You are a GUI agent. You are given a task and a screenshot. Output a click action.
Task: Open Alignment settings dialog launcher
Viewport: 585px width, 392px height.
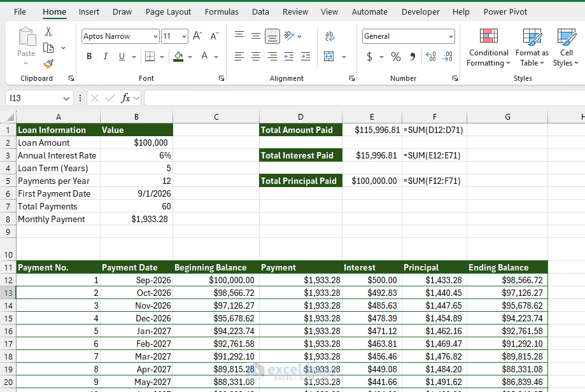click(352, 78)
